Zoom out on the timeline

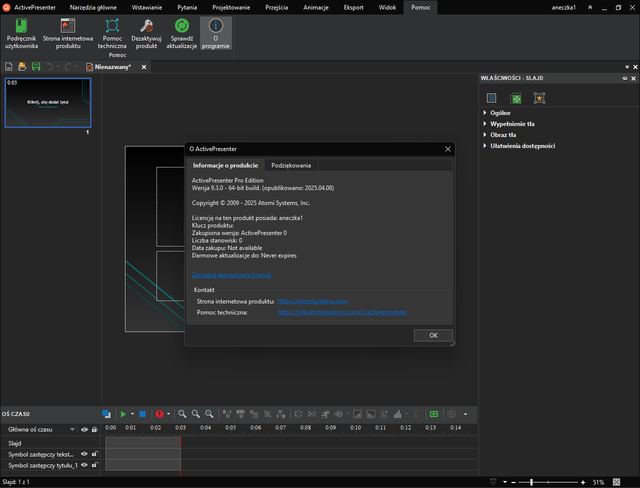tap(196, 414)
